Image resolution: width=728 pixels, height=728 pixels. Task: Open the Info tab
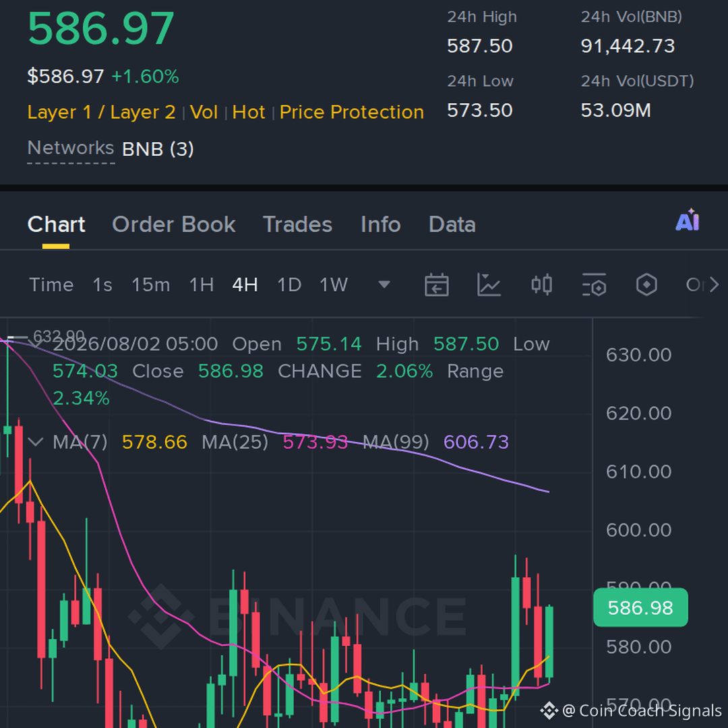[381, 224]
